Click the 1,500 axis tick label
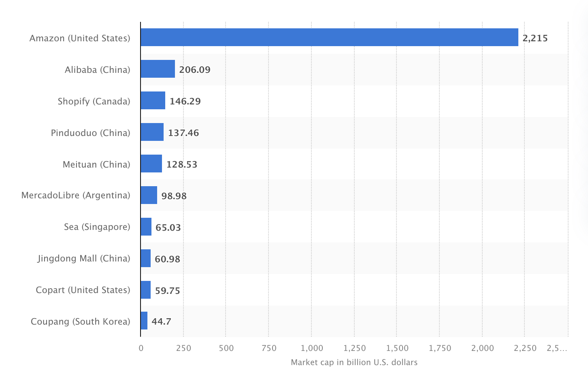This screenshot has height=374, width=588. [397, 348]
